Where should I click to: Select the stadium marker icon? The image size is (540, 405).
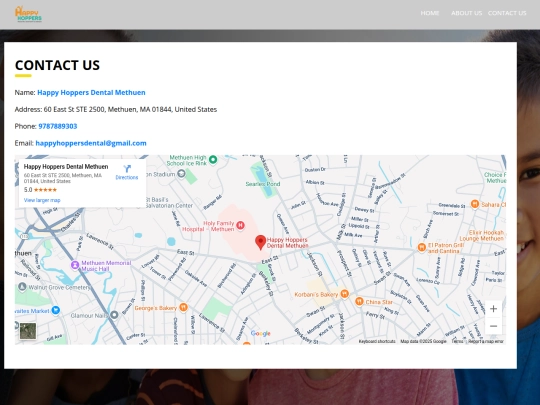tap(181, 174)
